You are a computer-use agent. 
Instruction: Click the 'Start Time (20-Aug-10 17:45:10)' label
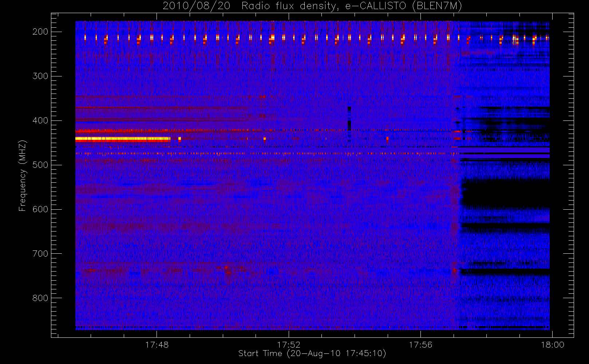[x=312, y=353]
